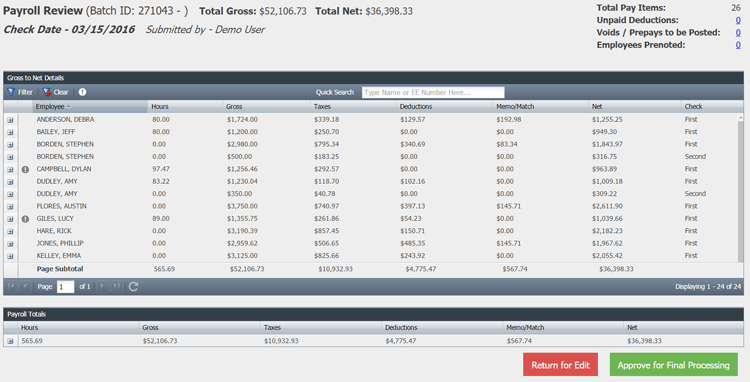Click the Filter funnel icon
This screenshot has height=382, width=750.
point(11,92)
